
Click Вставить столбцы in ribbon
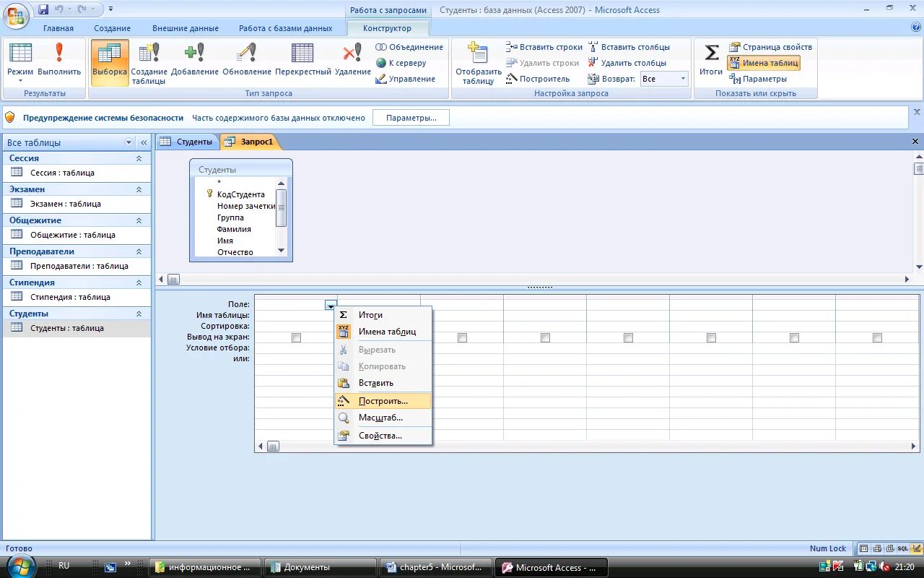coord(629,47)
